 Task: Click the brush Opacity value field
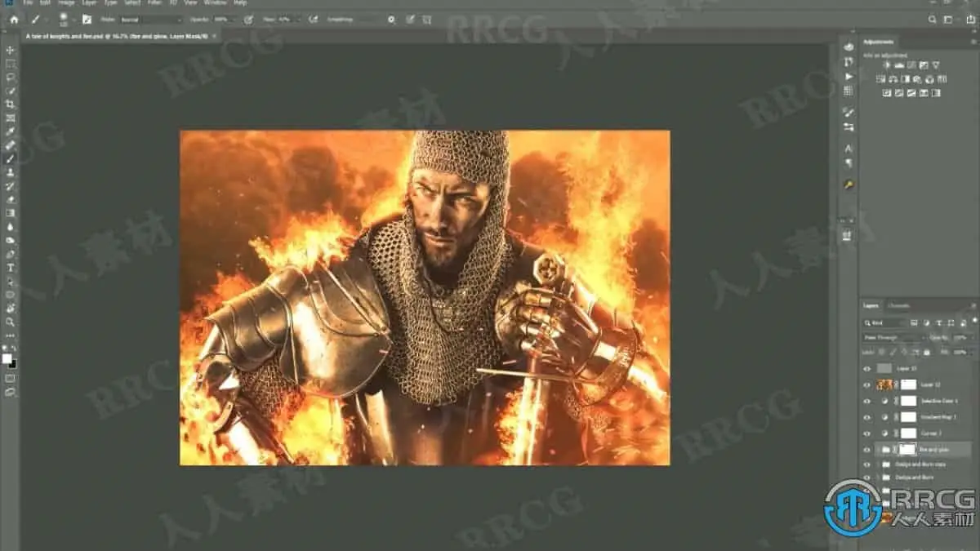[x=223, y=19]
